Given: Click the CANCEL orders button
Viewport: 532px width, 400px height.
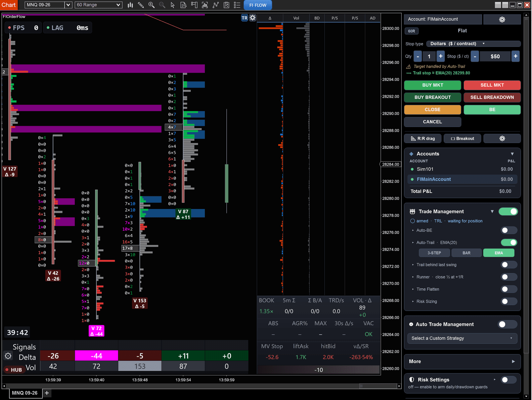Looking at the screenshot, I should click(433, 122).
